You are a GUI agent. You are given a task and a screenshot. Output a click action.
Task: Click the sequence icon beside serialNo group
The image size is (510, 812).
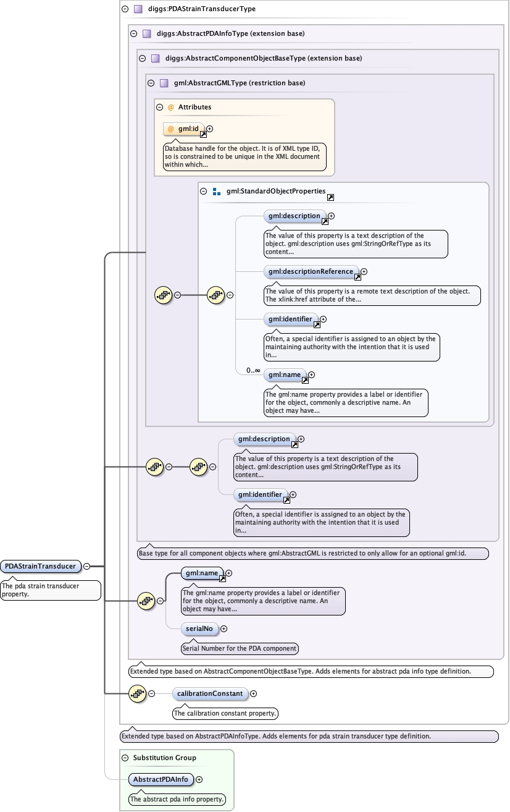point(145,600)
